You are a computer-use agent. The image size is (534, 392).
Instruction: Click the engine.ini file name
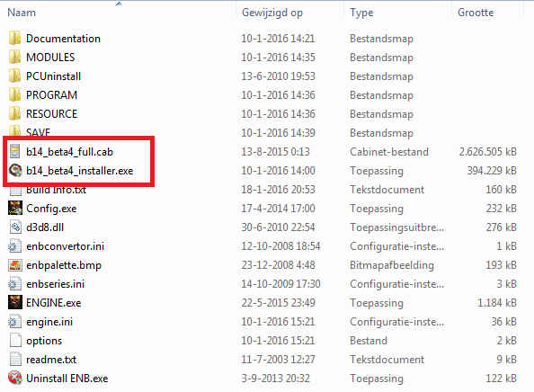[x=49, y=322]
